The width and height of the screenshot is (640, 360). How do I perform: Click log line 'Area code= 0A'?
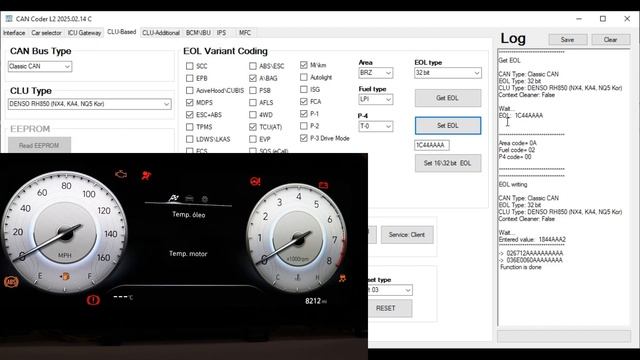coord(518,143)
